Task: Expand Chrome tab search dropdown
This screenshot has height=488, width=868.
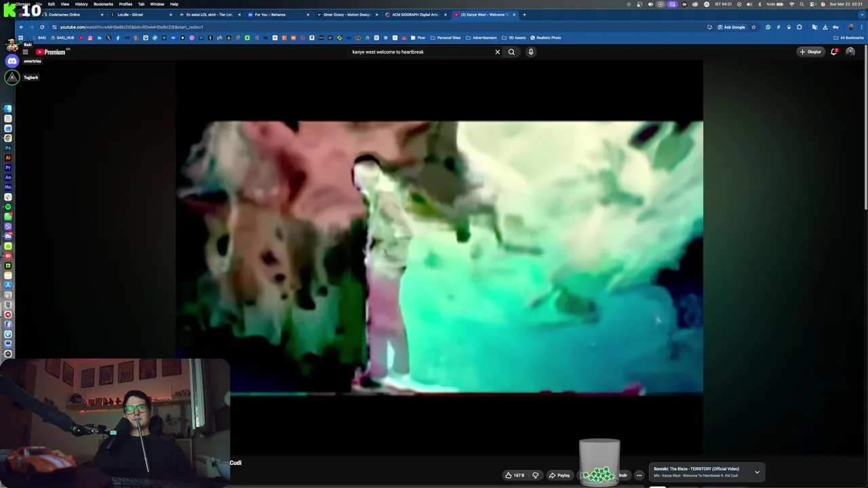Action: tap(861, 14)
